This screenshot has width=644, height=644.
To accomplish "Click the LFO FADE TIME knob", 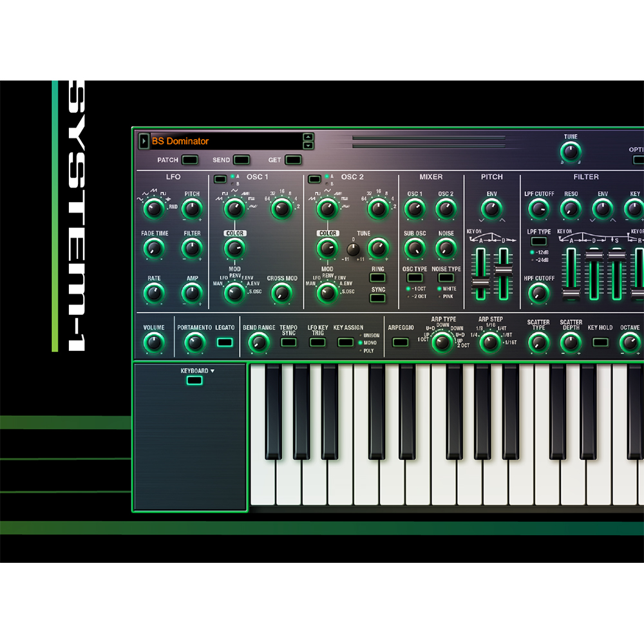I will click(154, 249).
